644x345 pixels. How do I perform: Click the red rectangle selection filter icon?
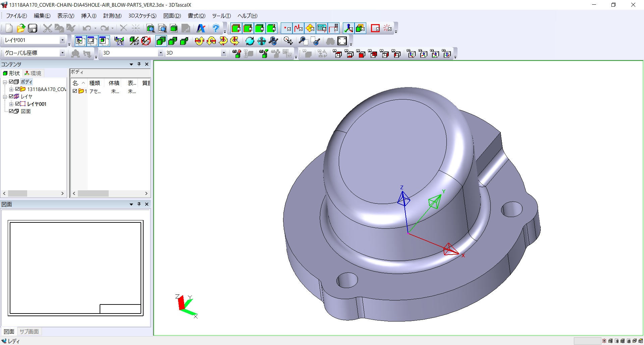pyautogui.click(x=375, y=28)
